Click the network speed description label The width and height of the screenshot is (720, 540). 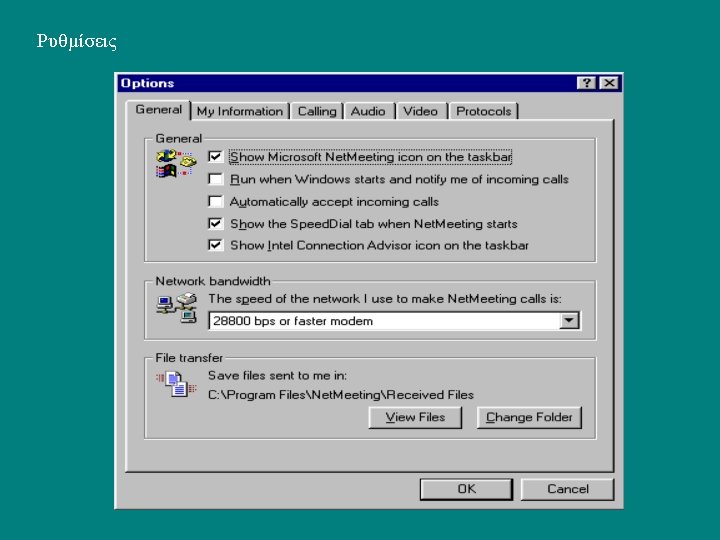pyautogui.click(x=385, y=299)
